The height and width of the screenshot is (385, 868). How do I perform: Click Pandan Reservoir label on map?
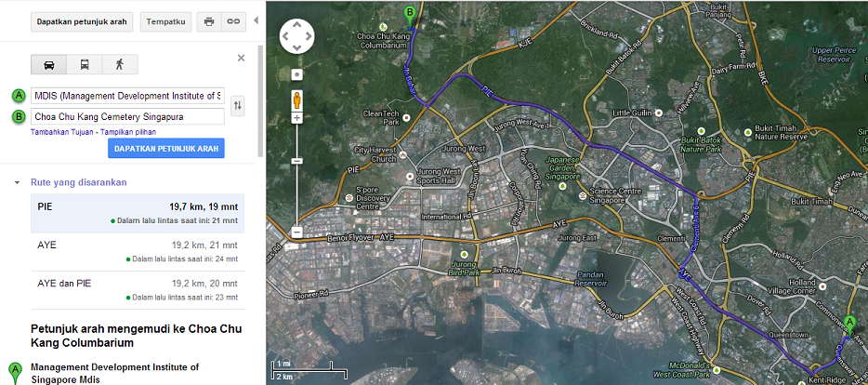pyautogui.click(x=592, y=279)
